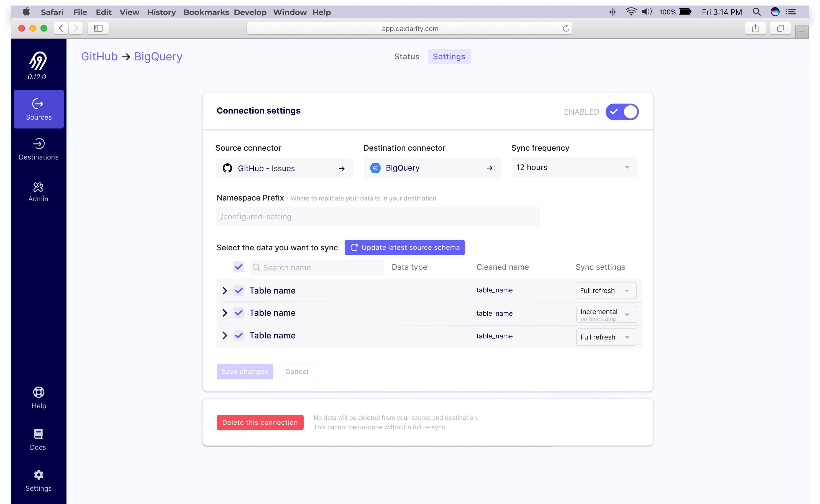Switch to the Status tab
820x504 pixels.
(406, 56)
